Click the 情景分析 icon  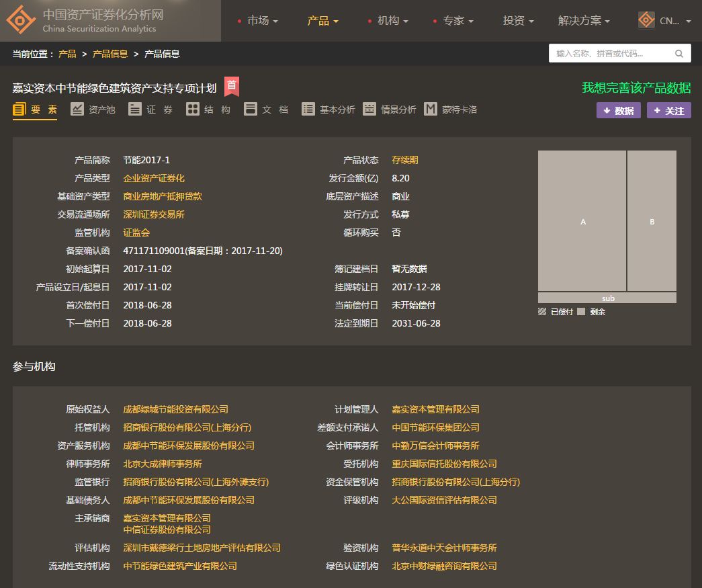tap(369, 110)
